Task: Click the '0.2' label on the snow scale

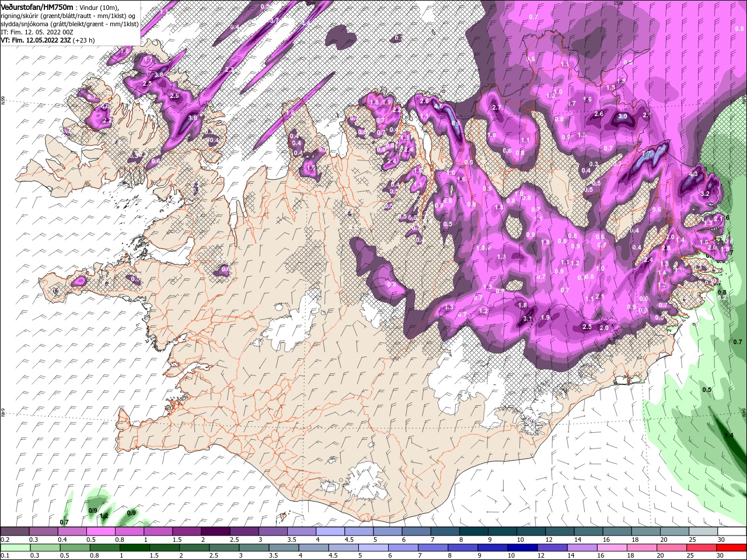Action: pyautogui.click(x=5, y=540)
